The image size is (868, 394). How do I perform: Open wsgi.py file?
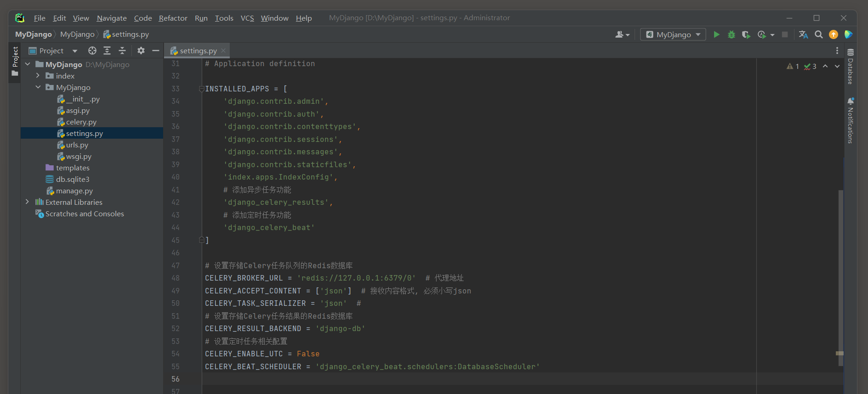[74, 156]
